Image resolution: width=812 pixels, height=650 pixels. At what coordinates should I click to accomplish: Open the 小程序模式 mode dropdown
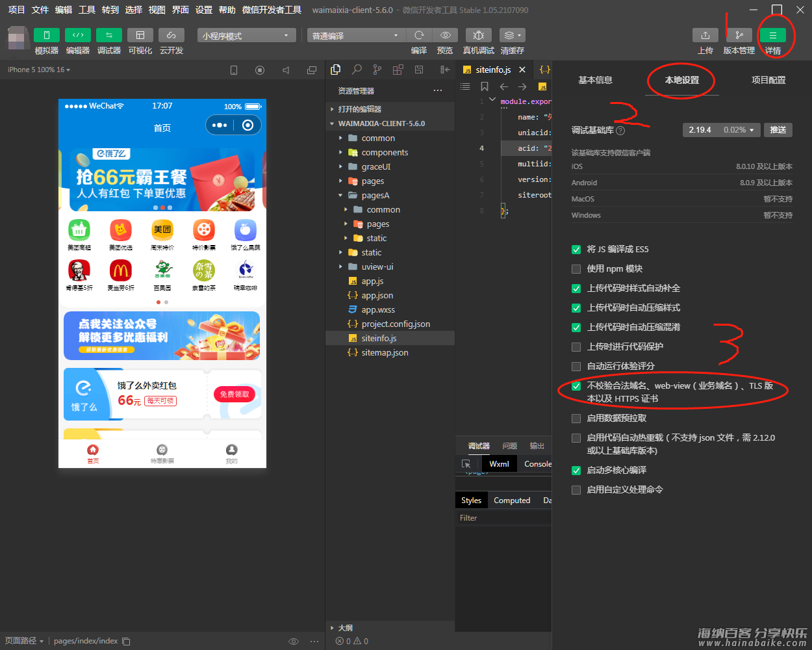tap(247, 35)
